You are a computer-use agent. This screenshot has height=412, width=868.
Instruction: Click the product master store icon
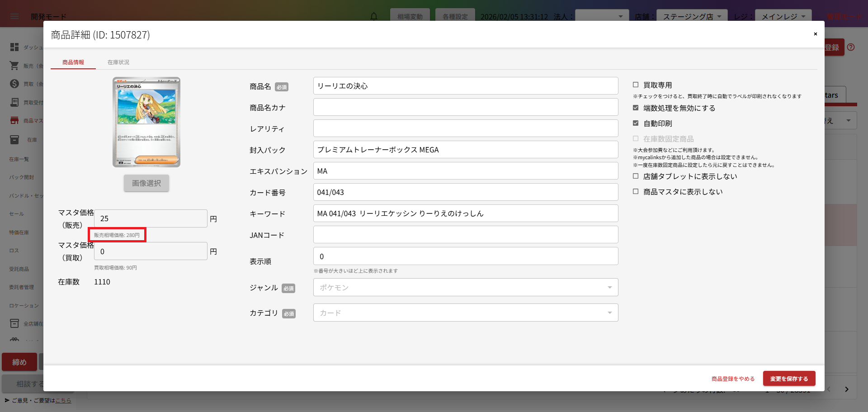click(x=14, y=120)
